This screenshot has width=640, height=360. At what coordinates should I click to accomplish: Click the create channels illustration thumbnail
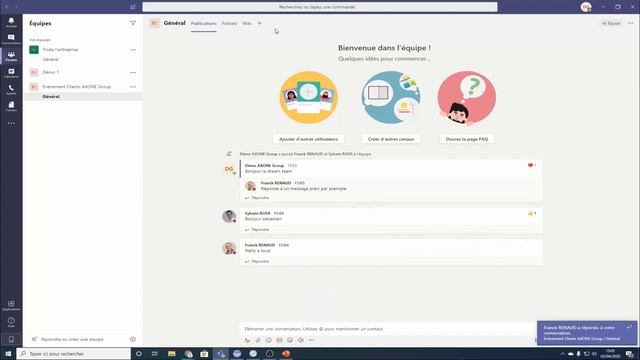[x=391, y=98]
